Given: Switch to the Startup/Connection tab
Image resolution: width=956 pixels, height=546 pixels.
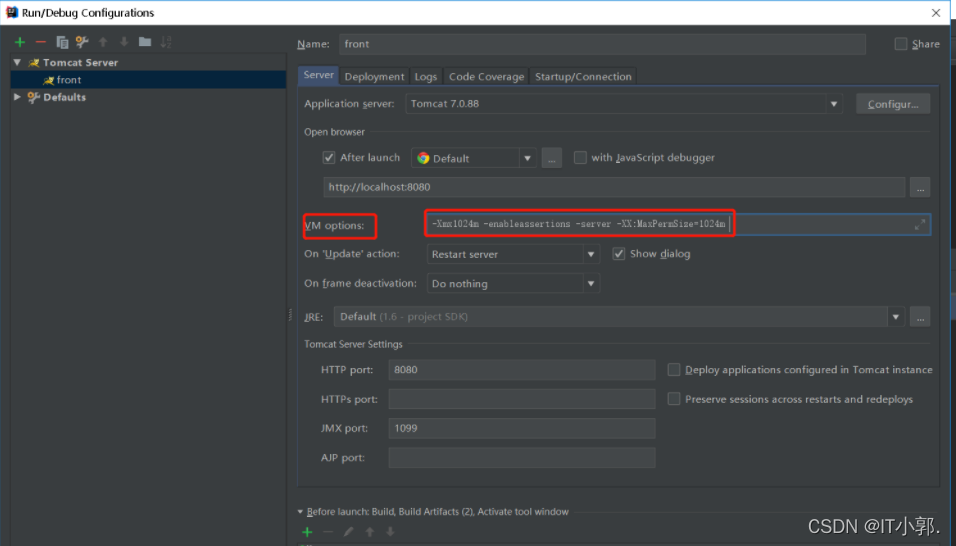Looking at the screenshot, I should pos(583,76).
